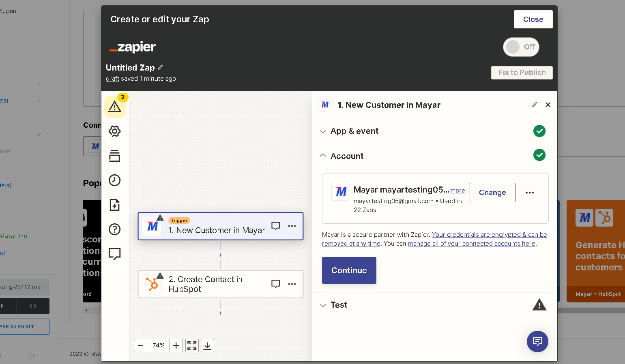The width and height of the screenshot is (625, 364).
Task: Close the New Customer in Mayar panel
Action: pos(548,105)
